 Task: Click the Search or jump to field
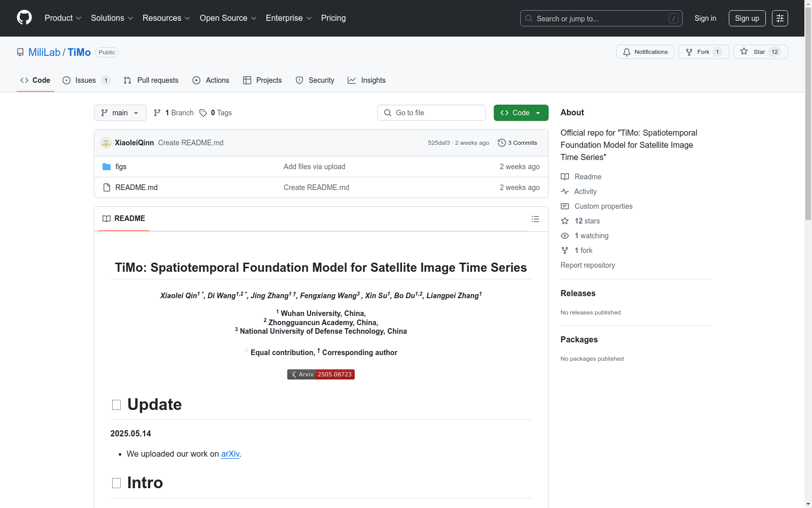point(601,18)
